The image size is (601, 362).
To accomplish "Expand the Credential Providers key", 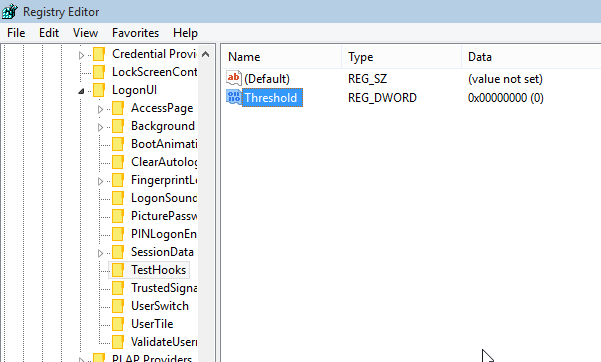I will click(81, 56).
